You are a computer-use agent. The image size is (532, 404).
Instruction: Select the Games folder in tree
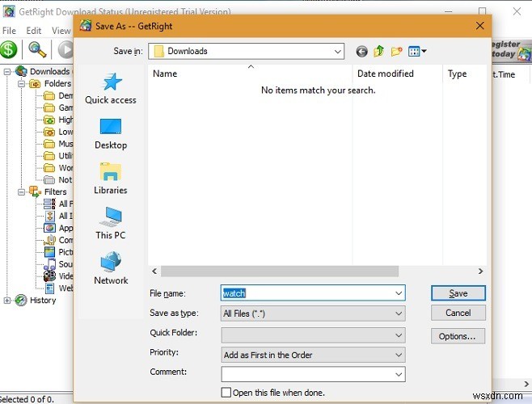pyautogui.click(x=58, y=107)
